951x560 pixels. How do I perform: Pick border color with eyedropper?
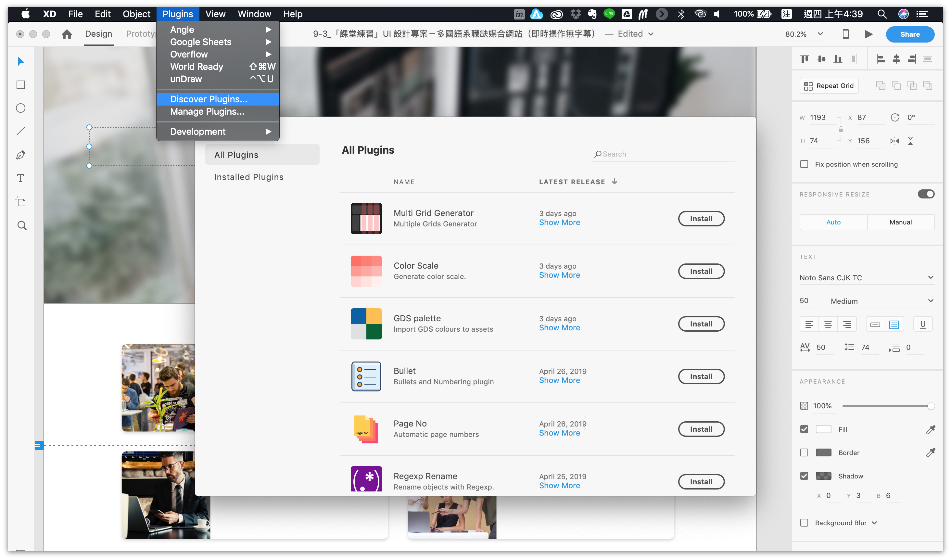930,452
